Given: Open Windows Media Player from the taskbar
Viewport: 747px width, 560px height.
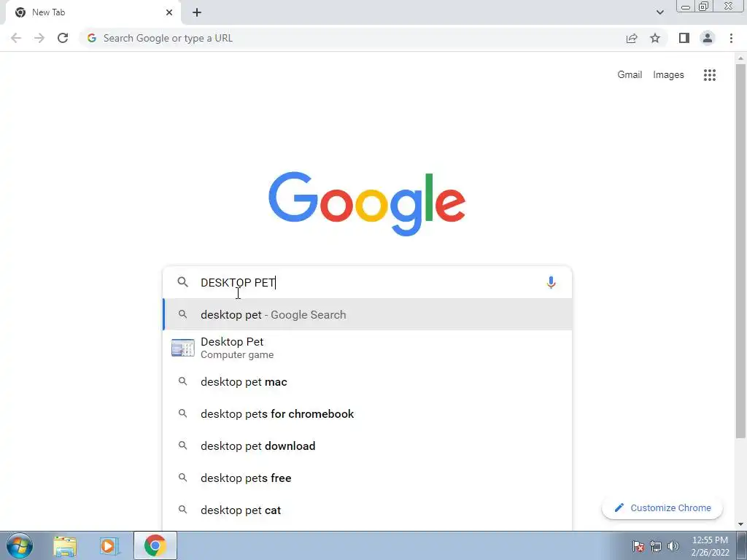Looking at the screenshot, I should pyautogui.click(x=109, y=545).
